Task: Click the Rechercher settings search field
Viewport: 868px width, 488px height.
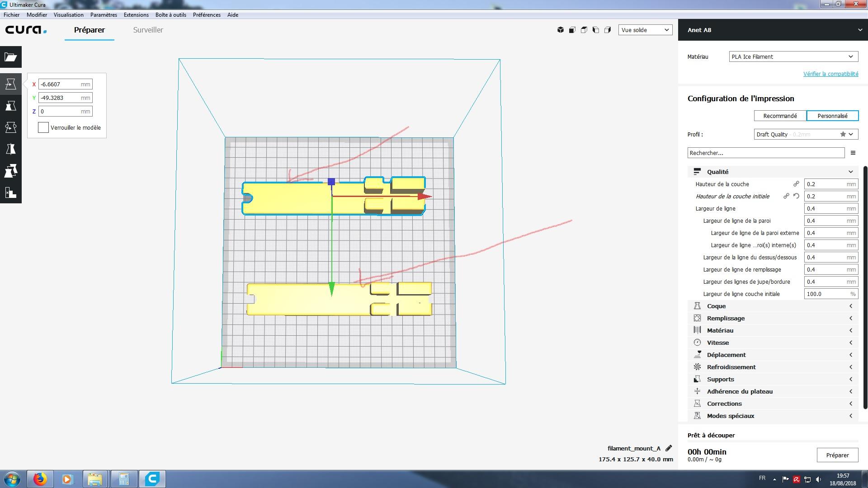Action: 766,153
